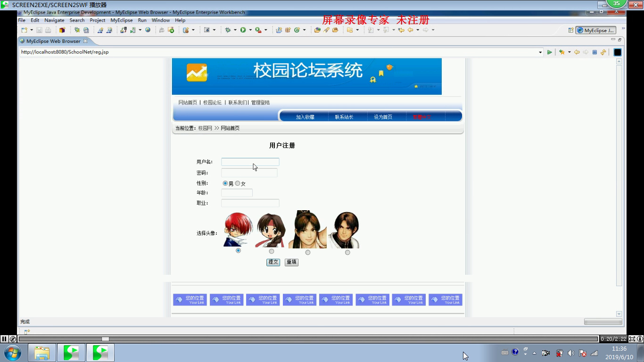
Task: Click the volume speaker tray icon
Action: (x=571, y=353)
